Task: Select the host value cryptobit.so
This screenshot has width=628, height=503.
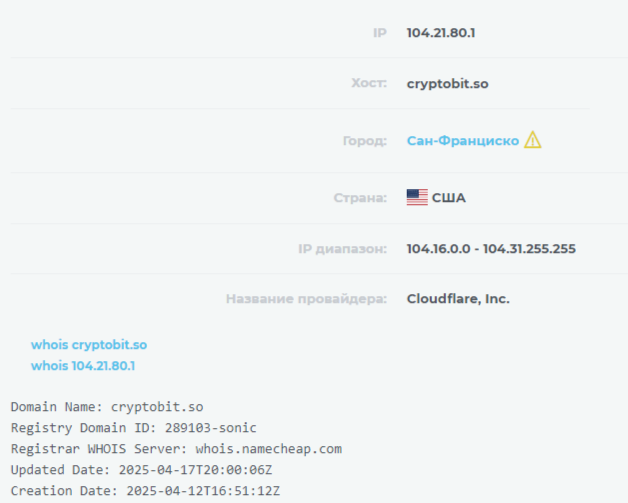Action: pyautogui.click(x=447, y=84)
